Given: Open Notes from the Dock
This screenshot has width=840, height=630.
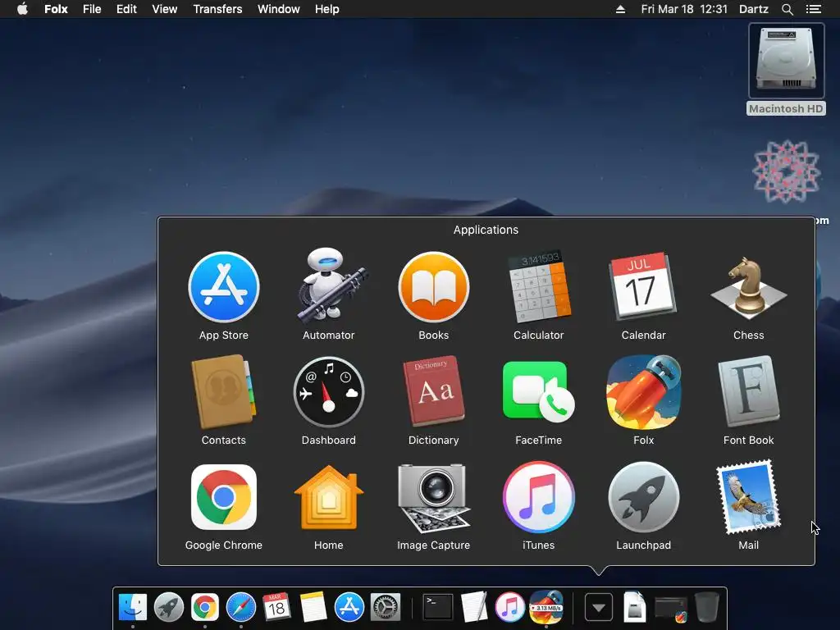Looking at the screenshot, I should (x=313, y=608).
